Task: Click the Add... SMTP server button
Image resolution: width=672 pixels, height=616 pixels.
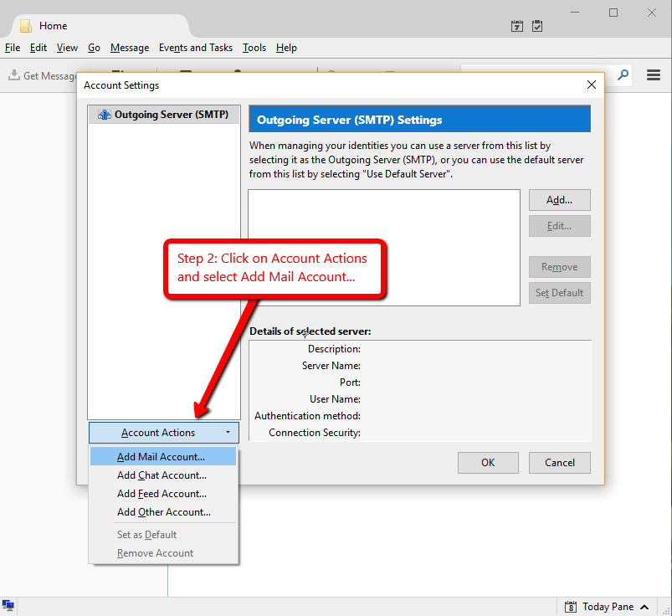Action: click(x=559, y=200)
